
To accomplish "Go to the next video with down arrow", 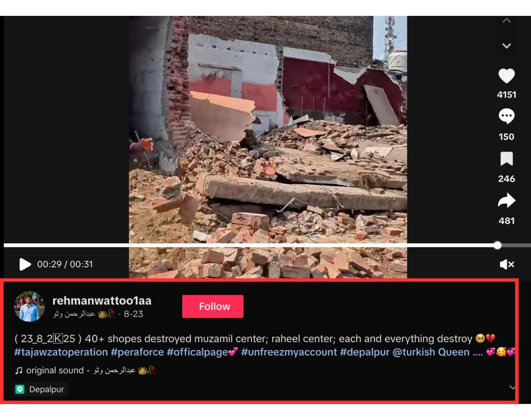I will pos(507,46).
